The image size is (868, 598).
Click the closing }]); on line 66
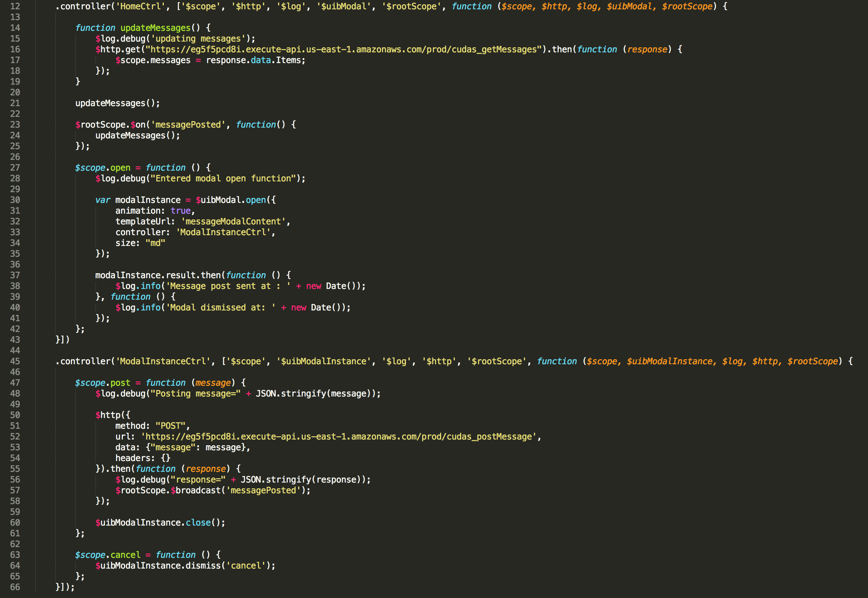point(65,587)
